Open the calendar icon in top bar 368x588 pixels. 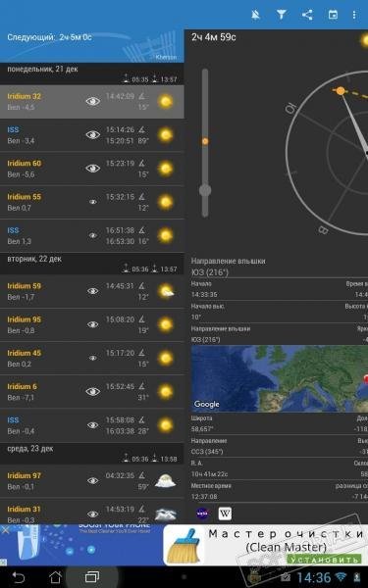click(333, 15)
